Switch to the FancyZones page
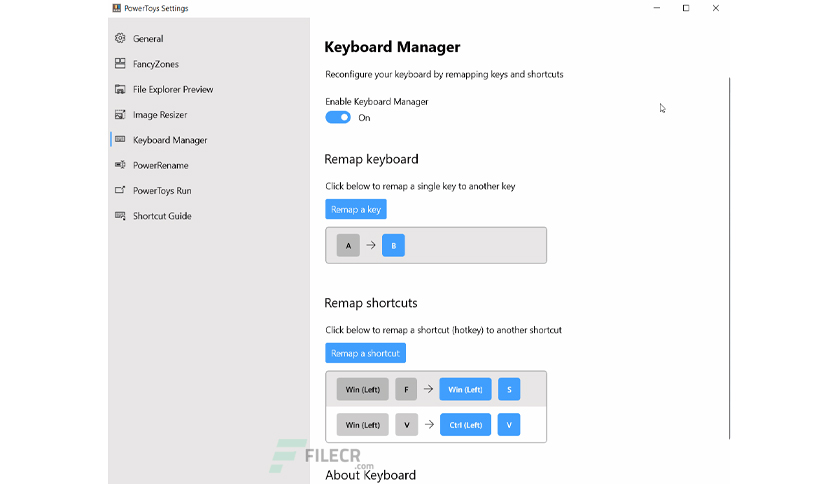The height and width of the screenshot is (484, 836). pyautogui.click(x=209, y=64)
